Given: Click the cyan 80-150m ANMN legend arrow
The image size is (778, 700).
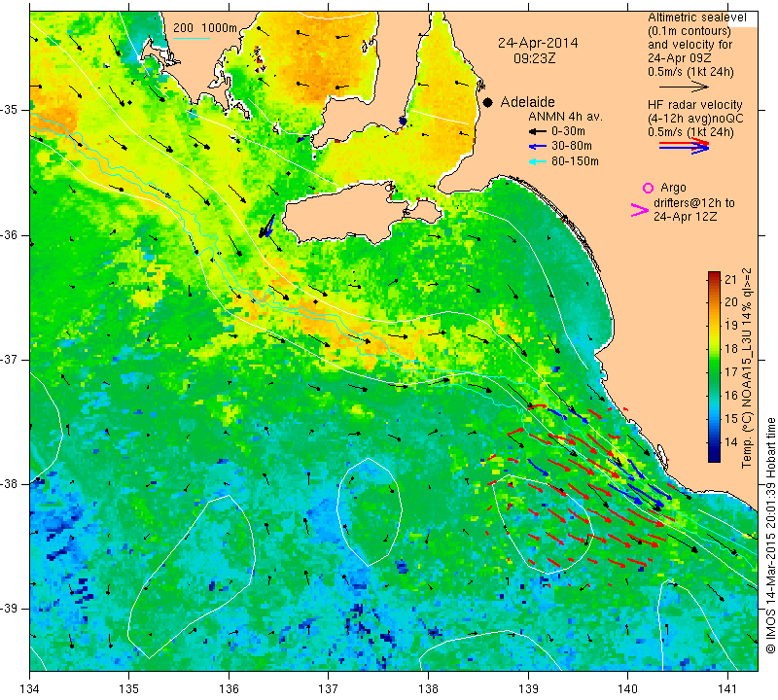Looking at the screenshot, I should [537, 161].
